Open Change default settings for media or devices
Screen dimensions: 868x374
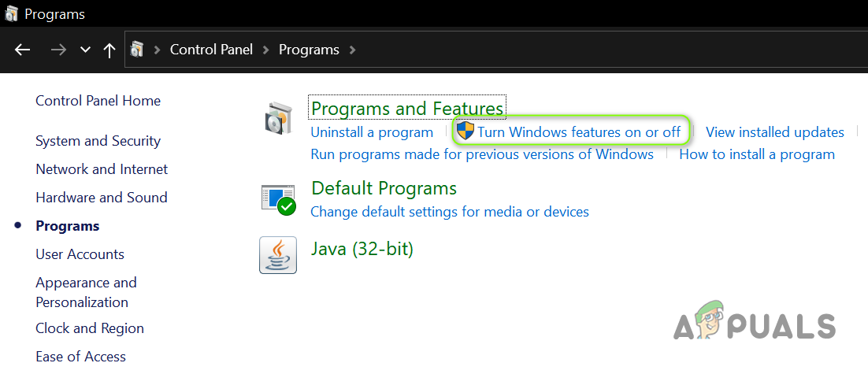(450, 212)
